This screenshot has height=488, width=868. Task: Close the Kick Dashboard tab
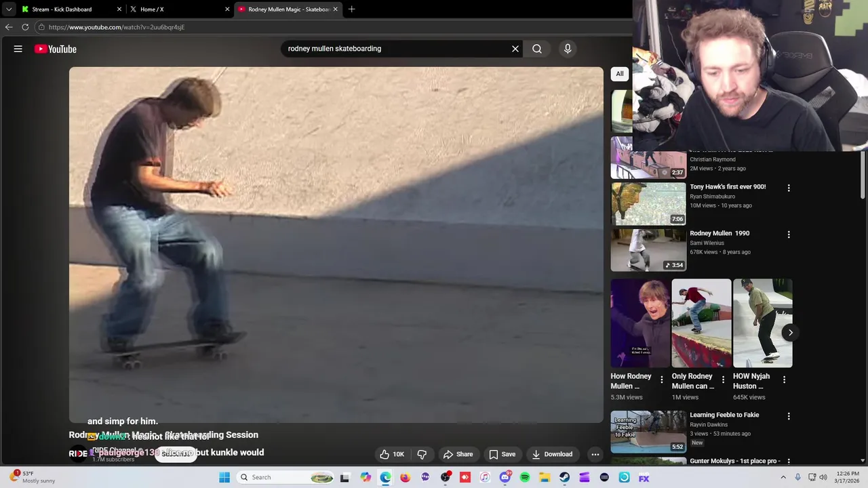[x=119, y=9]
